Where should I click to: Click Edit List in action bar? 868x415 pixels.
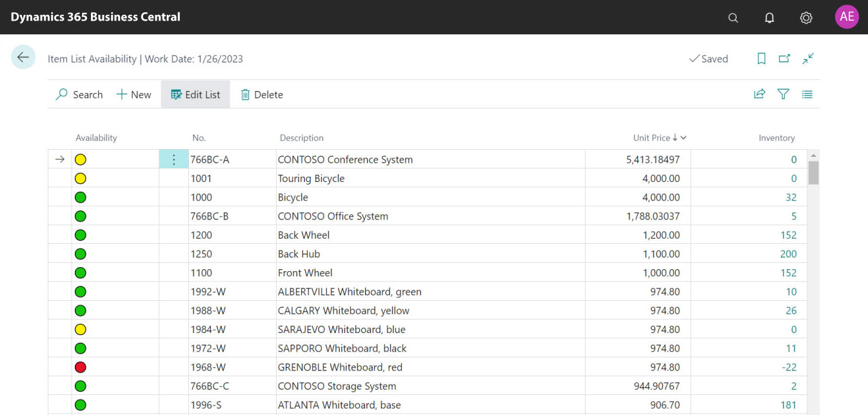(x=195, y=95)
